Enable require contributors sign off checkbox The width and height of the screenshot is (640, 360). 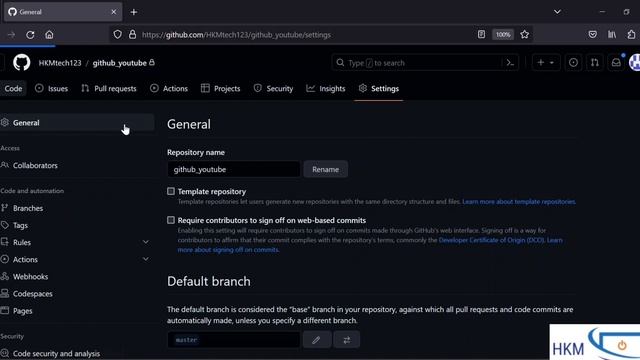[171, 220]
